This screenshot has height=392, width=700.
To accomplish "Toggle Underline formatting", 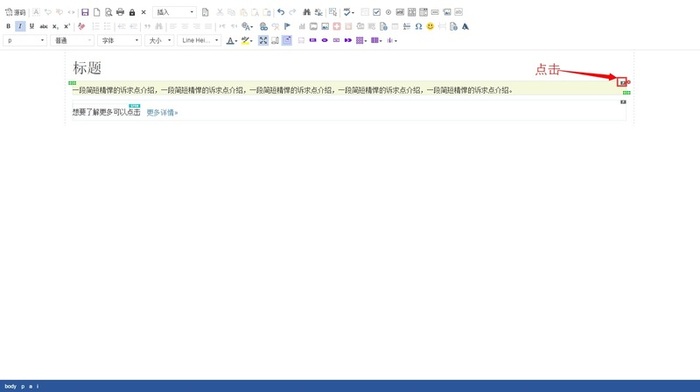I will coord(32,26).
